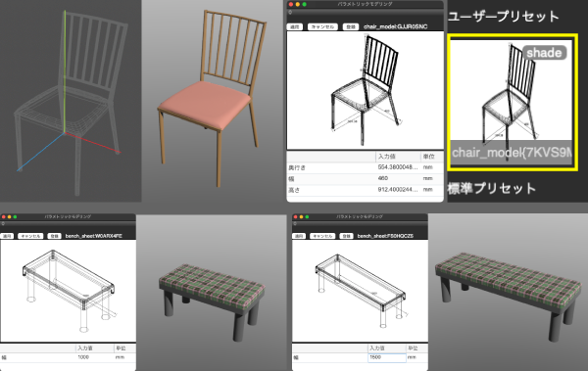Image resolution: width=588 pixels, height=371 pixels.
Task: Click the bench_sheet name label in the 1600 mm window
Action: click(385, 236)
